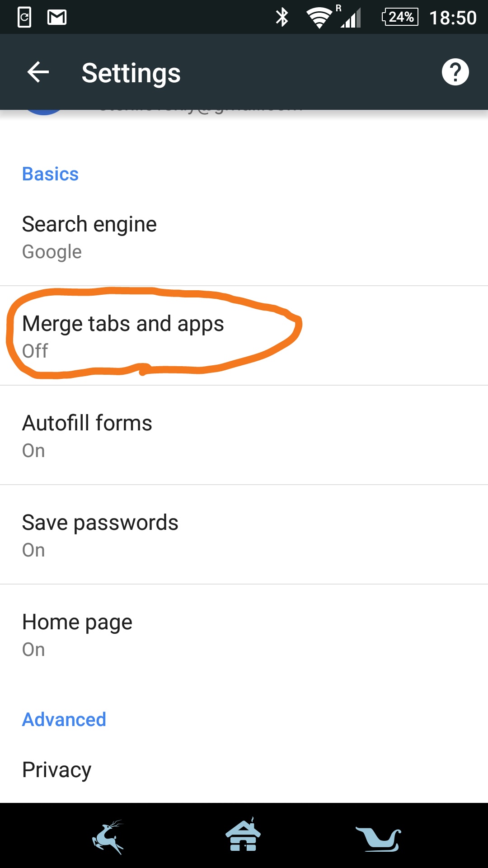Open the help question mark icon

pos(455,72)
